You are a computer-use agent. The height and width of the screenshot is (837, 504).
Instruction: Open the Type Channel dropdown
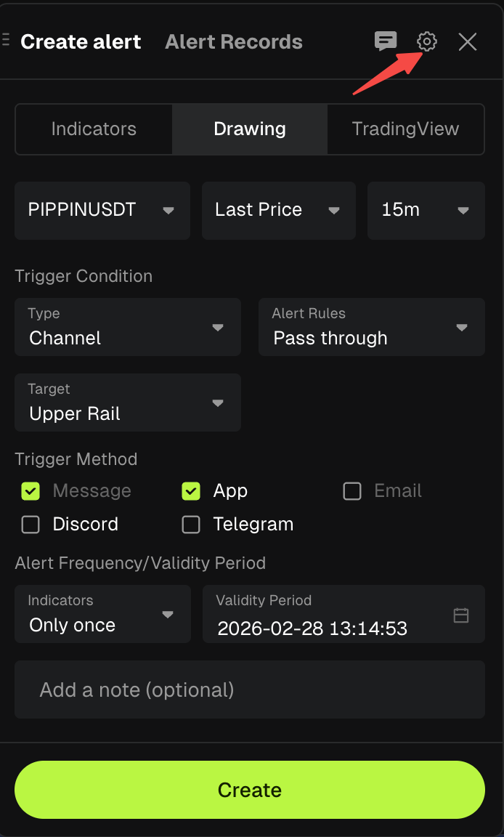[128, 327]
